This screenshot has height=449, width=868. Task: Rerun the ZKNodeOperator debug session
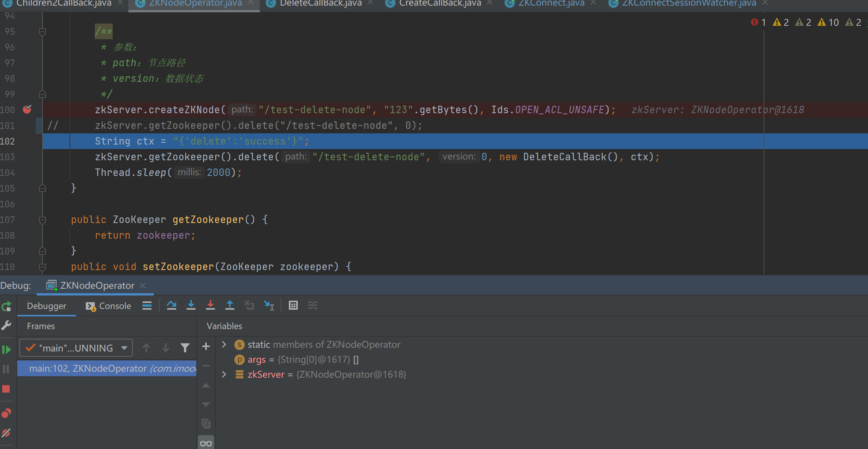(x=6, y=307)
